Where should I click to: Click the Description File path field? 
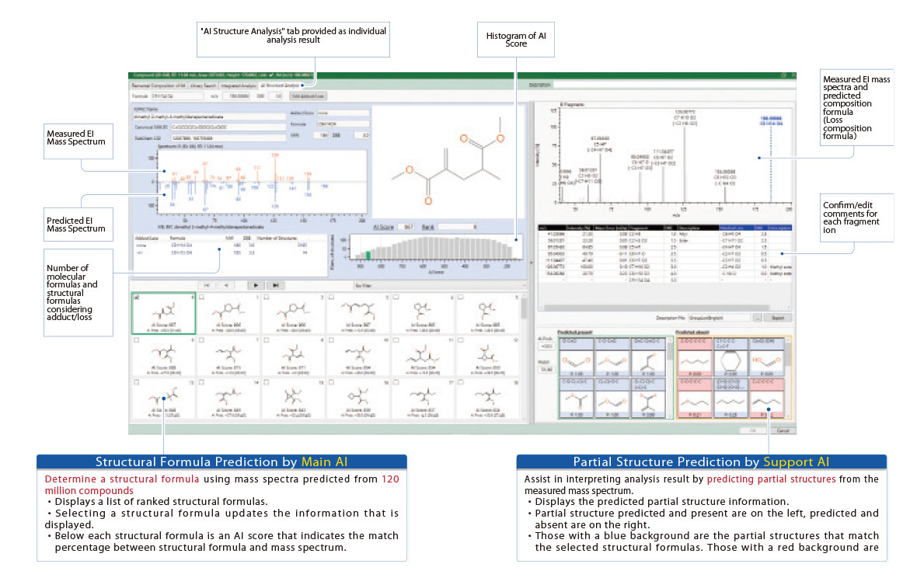tap(720, 319)
